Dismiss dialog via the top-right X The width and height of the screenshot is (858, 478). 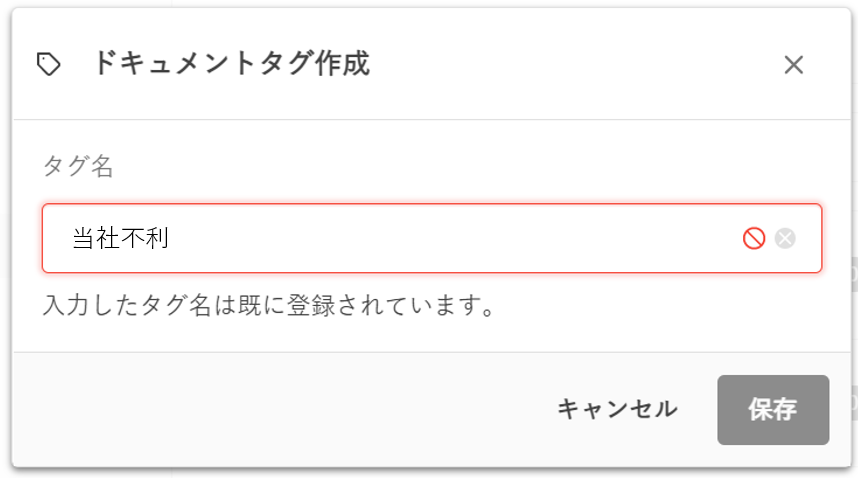[x=793, y=65]
